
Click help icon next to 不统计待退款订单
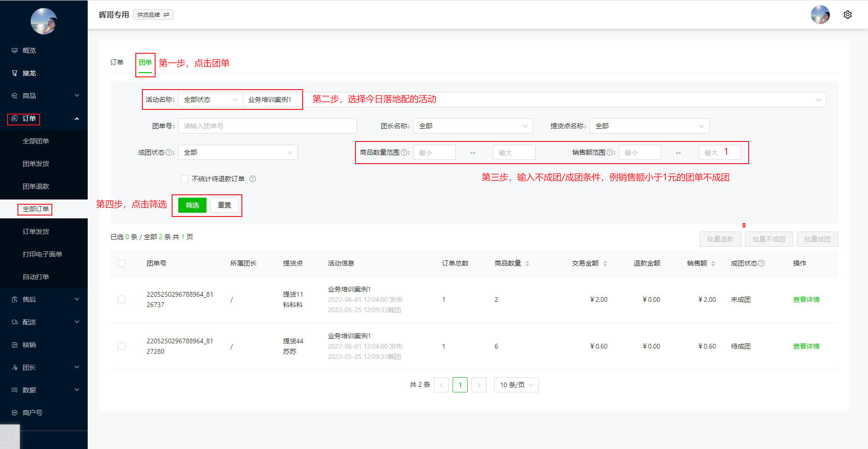tap(253, 179)
